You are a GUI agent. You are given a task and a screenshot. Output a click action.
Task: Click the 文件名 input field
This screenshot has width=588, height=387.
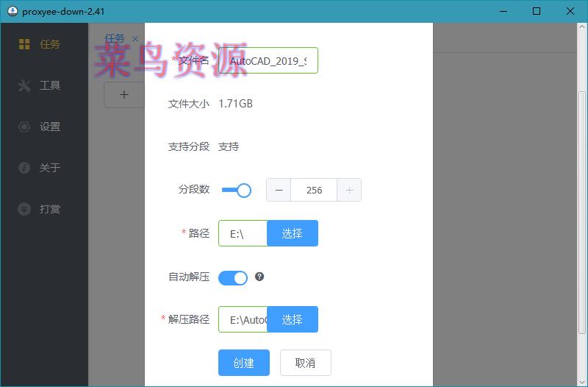268,61
